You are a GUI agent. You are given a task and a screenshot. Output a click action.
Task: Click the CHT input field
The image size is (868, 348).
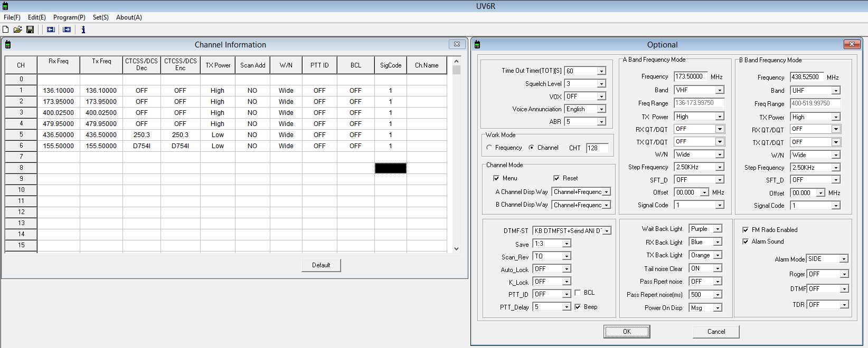click(597, 148)
